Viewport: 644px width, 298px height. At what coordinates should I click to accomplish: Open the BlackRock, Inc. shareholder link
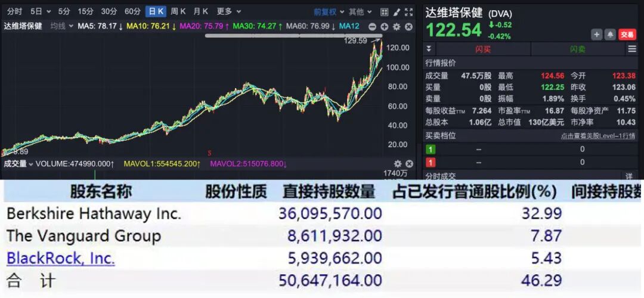click(61, 258)
